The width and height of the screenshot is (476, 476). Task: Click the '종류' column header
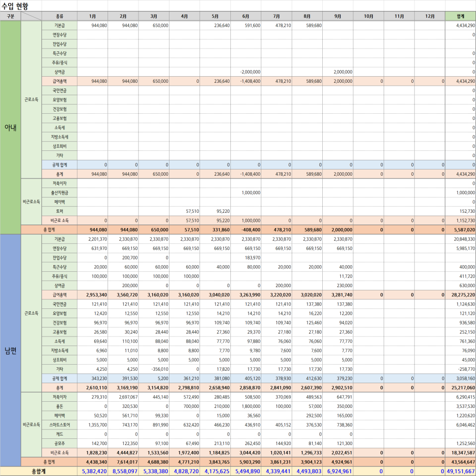pyautogui.click(x=59, y=16)
